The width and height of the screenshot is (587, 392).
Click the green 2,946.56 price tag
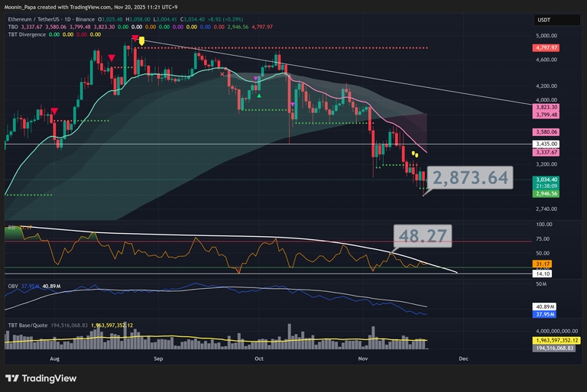pyautogui.click(x=546, y=193)
